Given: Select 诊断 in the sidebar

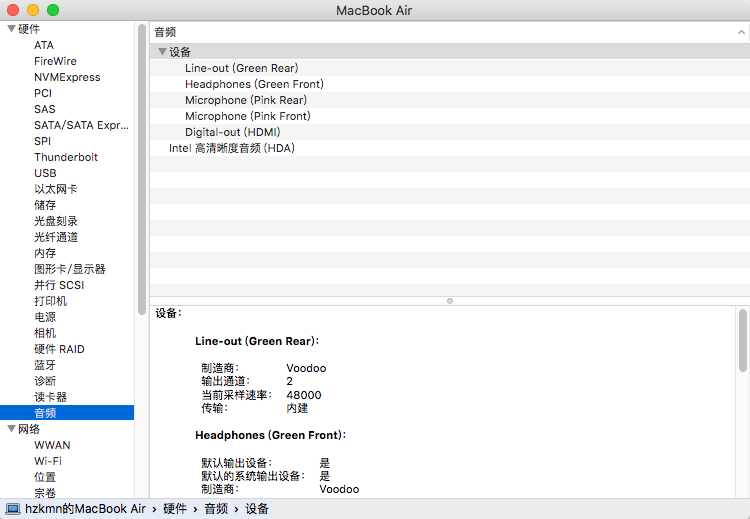Looking at the screenshot, I should [45, 381].
